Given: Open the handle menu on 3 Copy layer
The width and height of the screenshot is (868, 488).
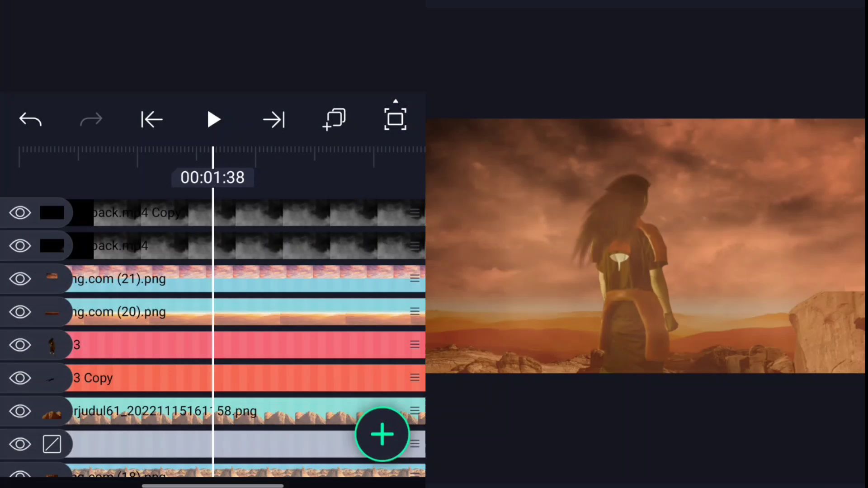Looking at the screenshot, I should 415,378.
